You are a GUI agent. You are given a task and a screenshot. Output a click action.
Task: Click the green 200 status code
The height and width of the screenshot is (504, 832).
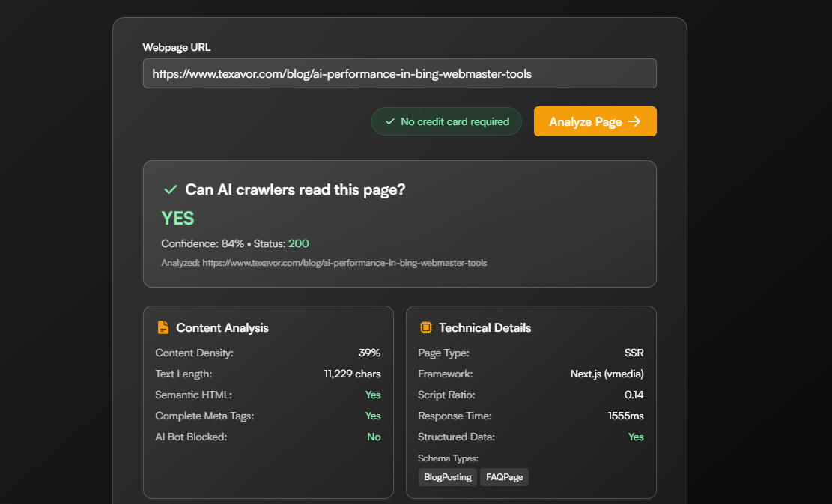[298, 243]
